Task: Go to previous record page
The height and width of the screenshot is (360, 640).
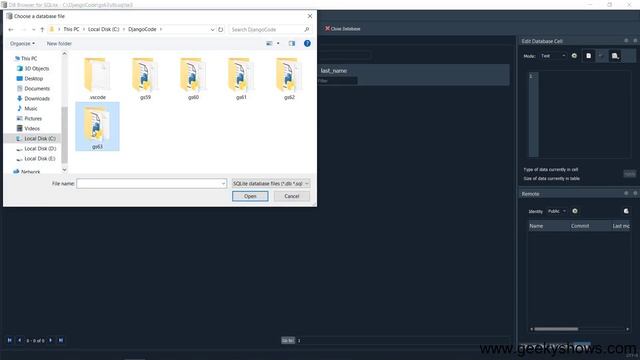Action: tap(19, 340)
